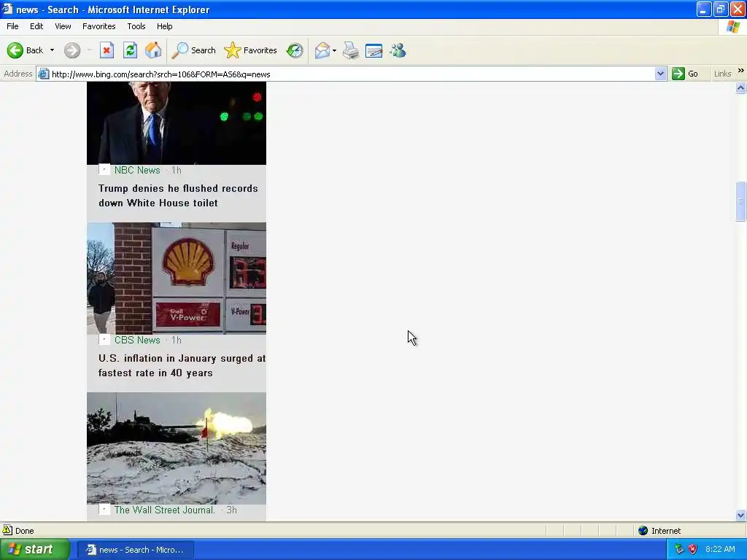Expand the address bar dropdown

[660, 74]
